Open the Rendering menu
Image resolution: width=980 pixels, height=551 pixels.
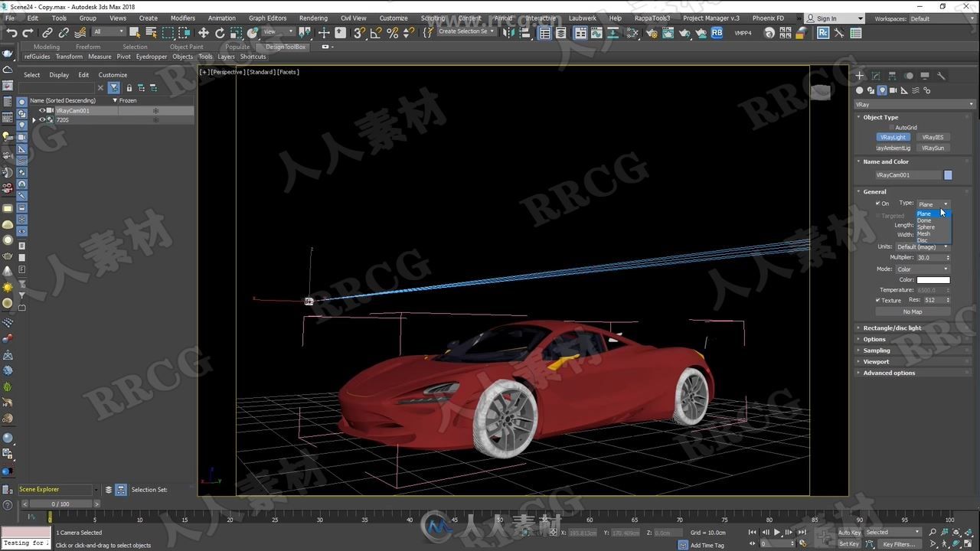(313, 18)
